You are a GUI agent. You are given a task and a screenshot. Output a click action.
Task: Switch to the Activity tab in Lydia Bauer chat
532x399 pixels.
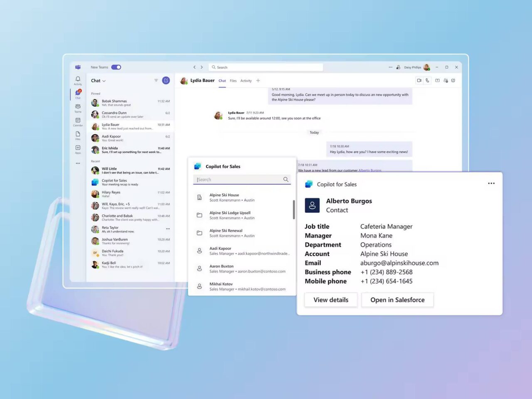[x=246, y=81]
